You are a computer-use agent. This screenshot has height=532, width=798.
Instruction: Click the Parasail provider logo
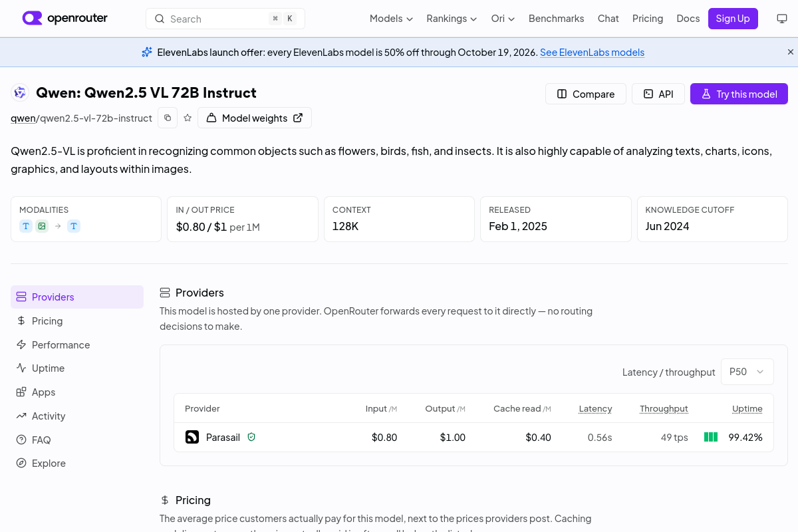192,437
